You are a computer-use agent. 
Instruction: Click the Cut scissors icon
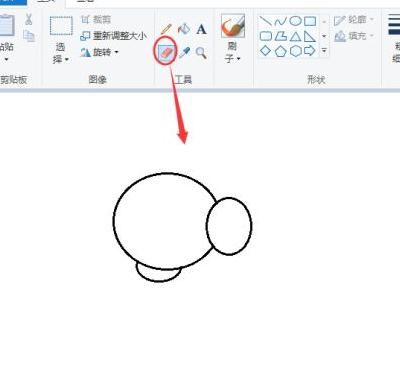tap(29, 19)
